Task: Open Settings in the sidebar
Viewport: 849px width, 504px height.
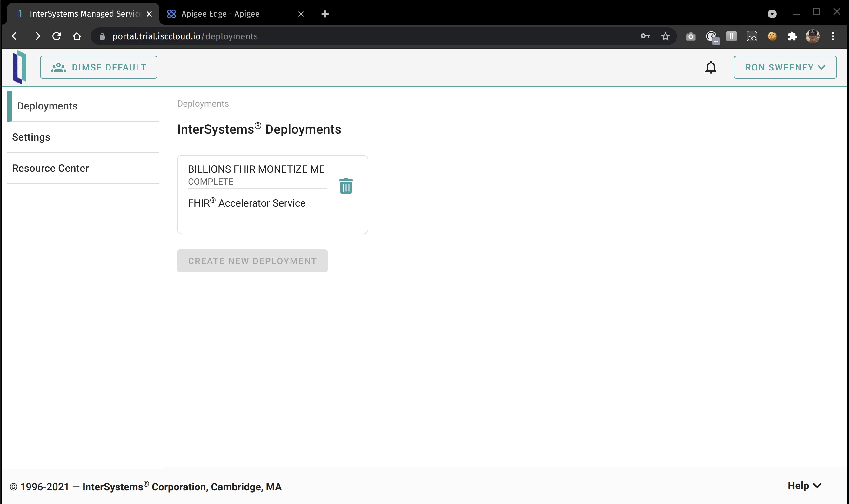Action: [x=31, y=137]
